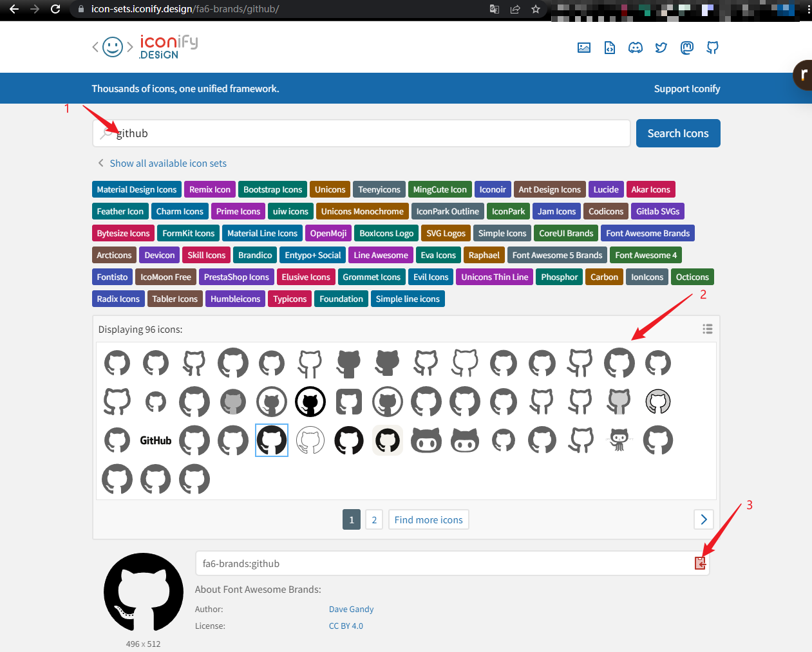812x652 pixels.
Task: Select results page 1
Action: [352, 519]
